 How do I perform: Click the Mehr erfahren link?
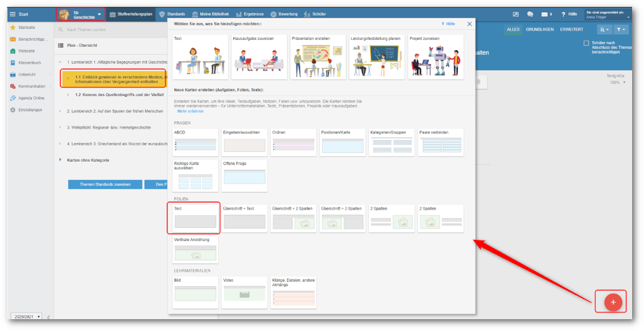190,111
